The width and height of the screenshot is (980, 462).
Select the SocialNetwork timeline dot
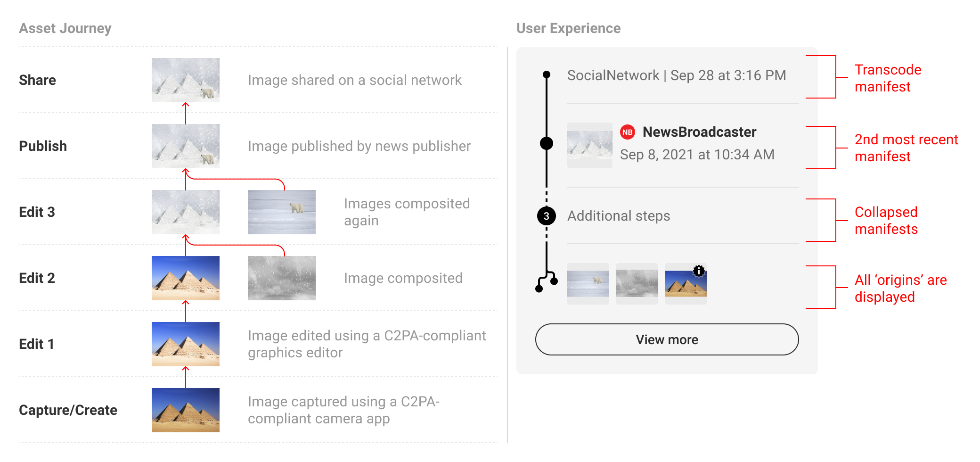547,74
